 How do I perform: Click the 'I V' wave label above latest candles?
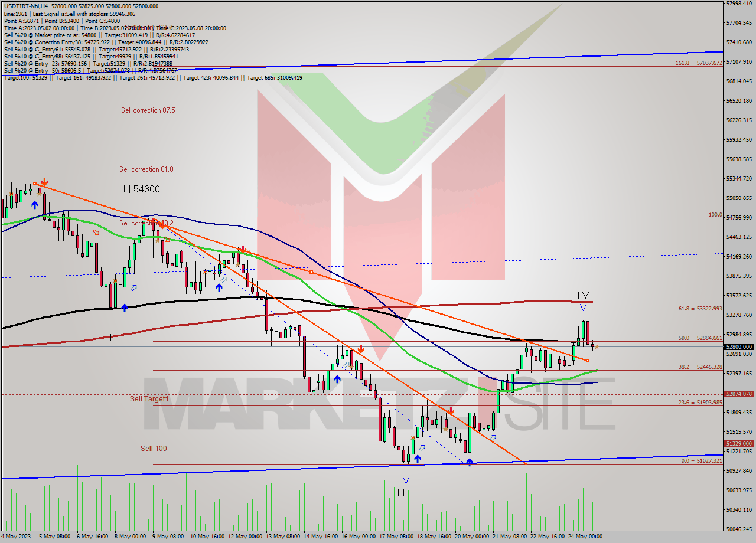[x=583, y=295]
